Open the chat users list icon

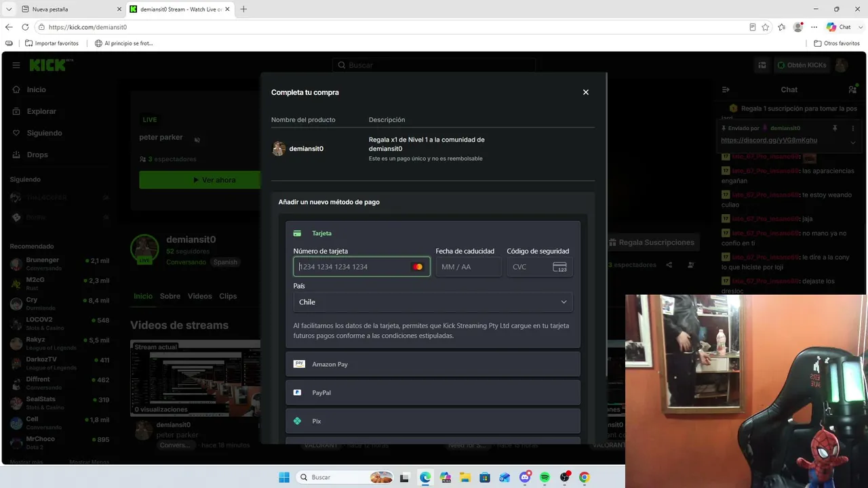pos(852,89)
